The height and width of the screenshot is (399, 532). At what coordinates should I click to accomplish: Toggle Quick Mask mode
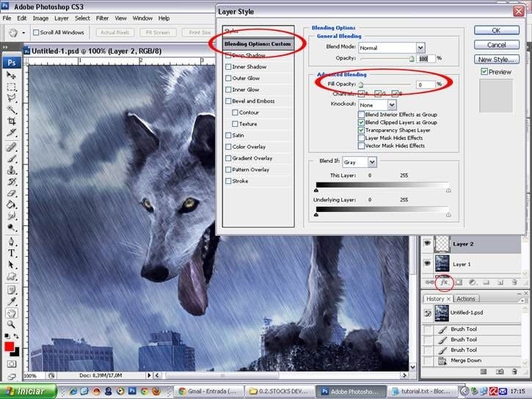point(12,364)
